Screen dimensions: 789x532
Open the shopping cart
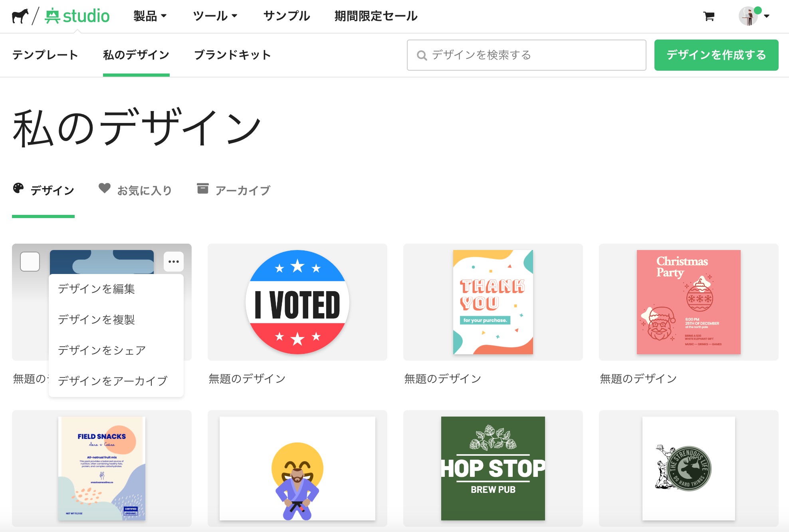(x=709, y=17)
